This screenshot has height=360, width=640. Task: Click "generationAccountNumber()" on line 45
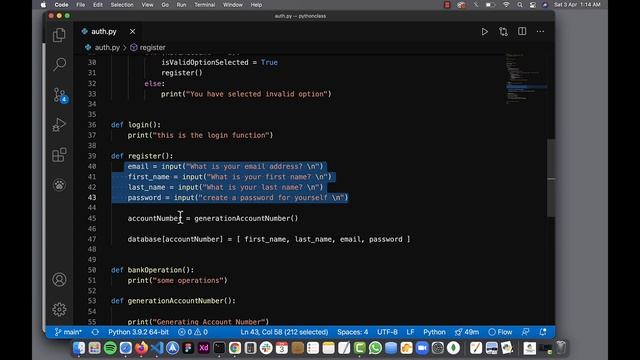click(246, 218)
